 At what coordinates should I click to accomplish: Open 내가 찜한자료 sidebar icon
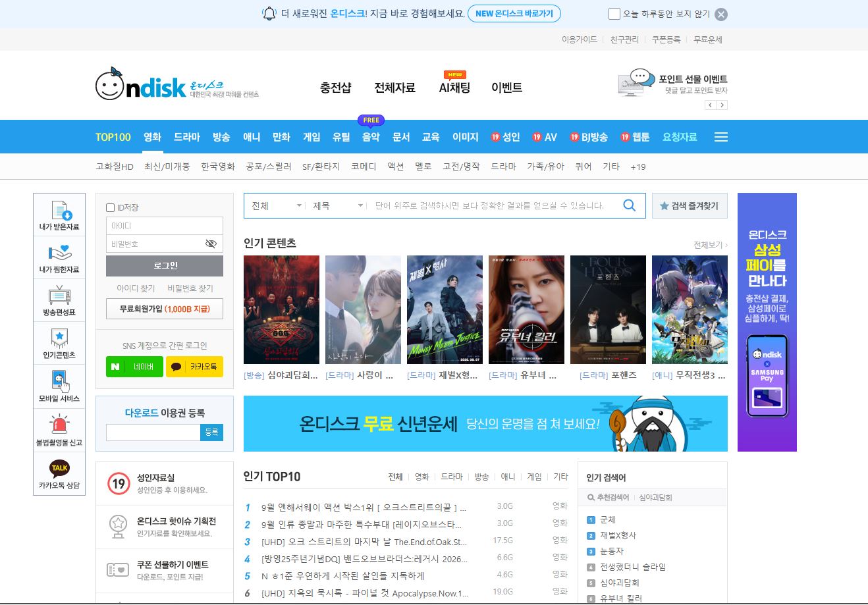59,253
